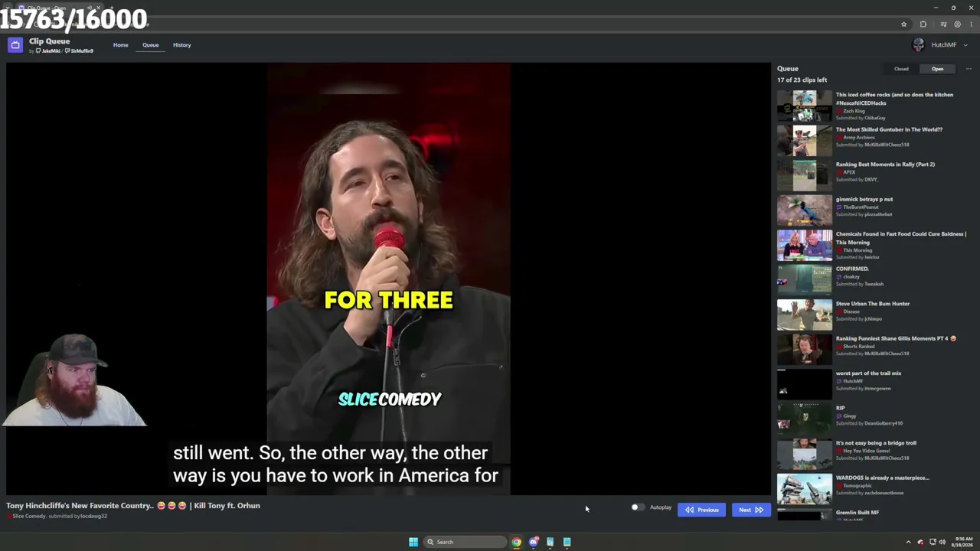Open the Ranking Best Moments in Rally thumbnail
The image size is (980, 551).
tap(805, 175)
